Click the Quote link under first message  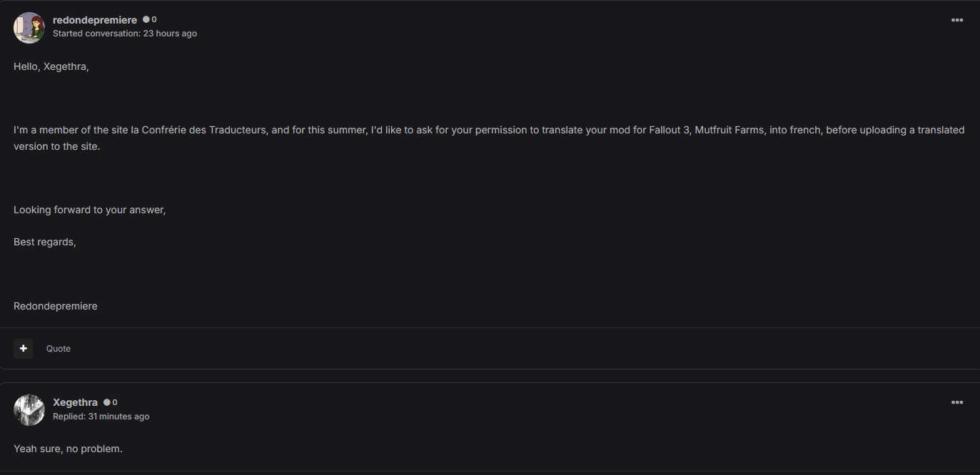[59, 349]
